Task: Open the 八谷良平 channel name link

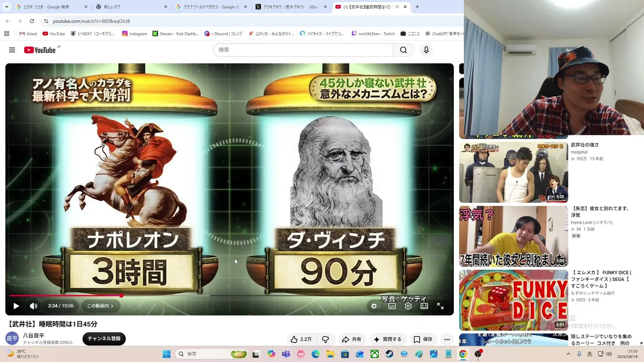Action: pyautogui.click(x=34, y=335)
